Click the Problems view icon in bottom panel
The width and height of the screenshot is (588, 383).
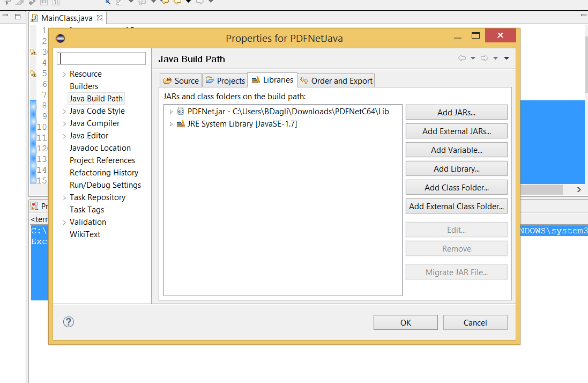coord(34,205)
